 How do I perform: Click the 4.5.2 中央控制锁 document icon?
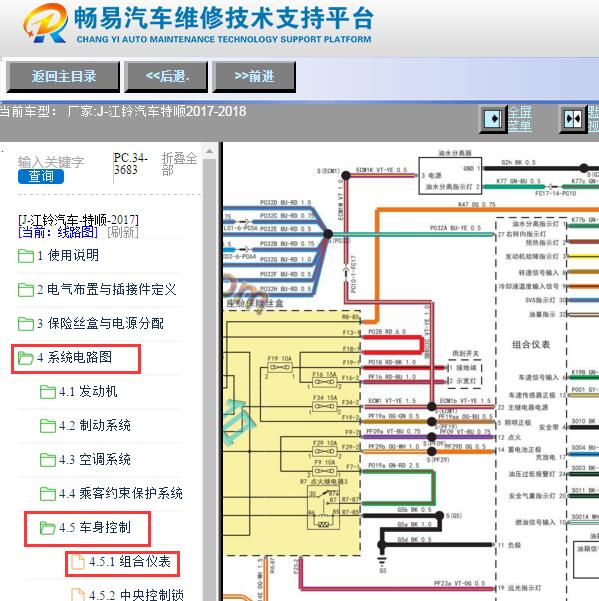tap(78, 595)
